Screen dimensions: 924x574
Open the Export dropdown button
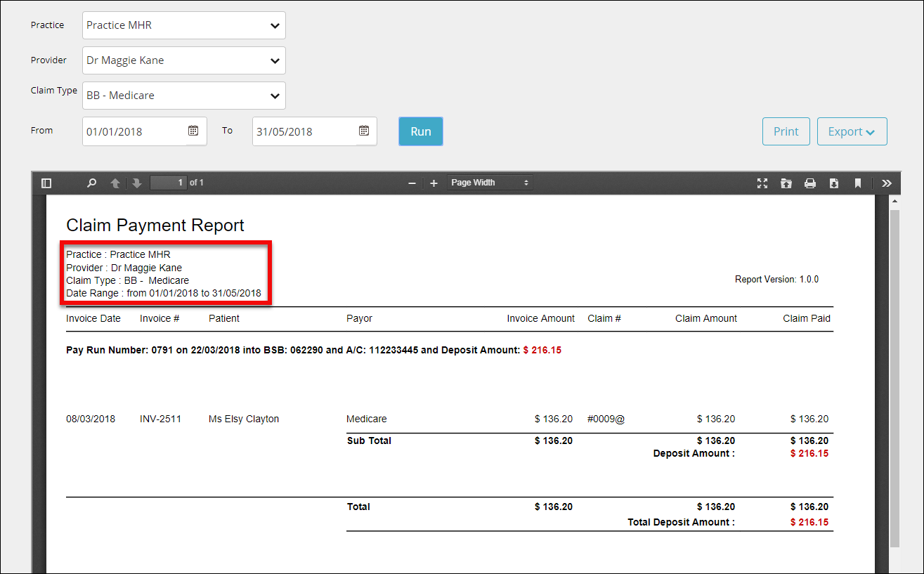click(x=852, y=131)
